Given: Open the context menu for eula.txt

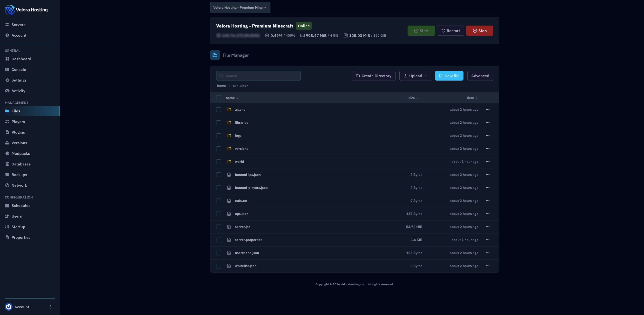Looking at the screenshot, I should click(x=488, y=201).
